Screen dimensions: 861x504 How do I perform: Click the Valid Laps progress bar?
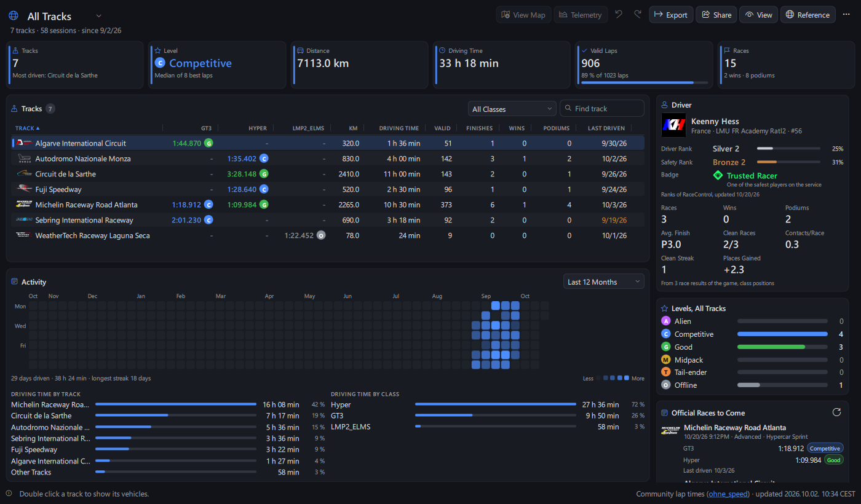[x=645, y=82]
